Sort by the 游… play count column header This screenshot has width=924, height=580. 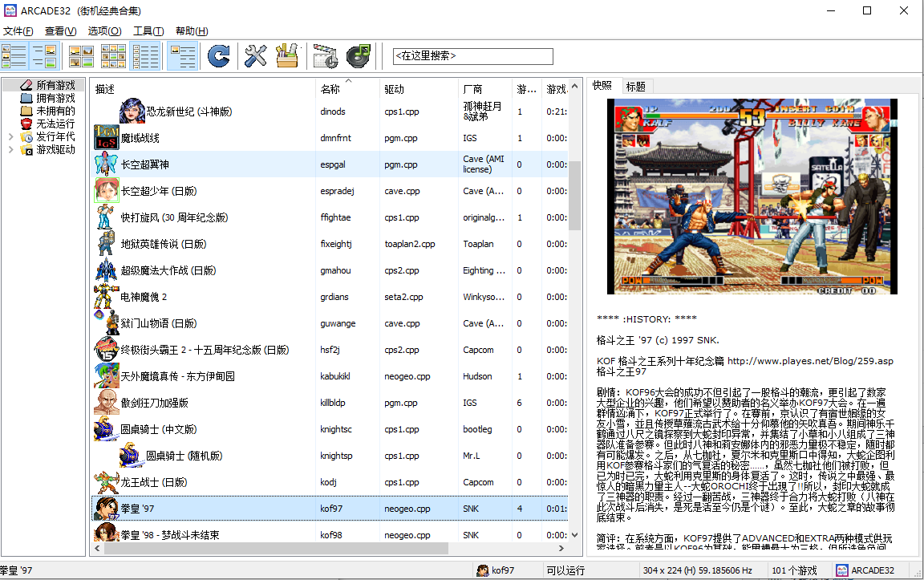point(527,89)
